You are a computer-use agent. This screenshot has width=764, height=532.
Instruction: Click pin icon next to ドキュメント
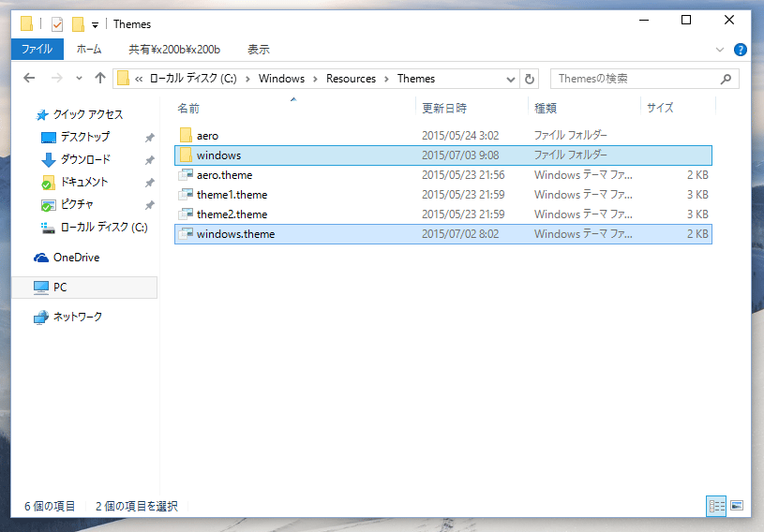coord(150,183)
